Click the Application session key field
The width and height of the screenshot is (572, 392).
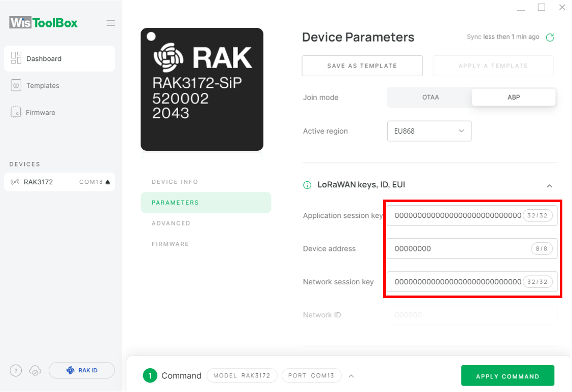[472, 215]
